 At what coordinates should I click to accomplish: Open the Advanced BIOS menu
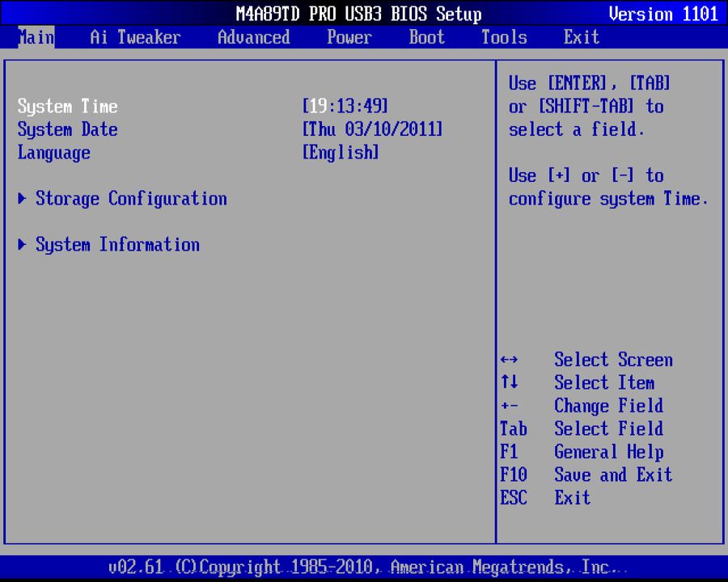(x=253, y=37)
